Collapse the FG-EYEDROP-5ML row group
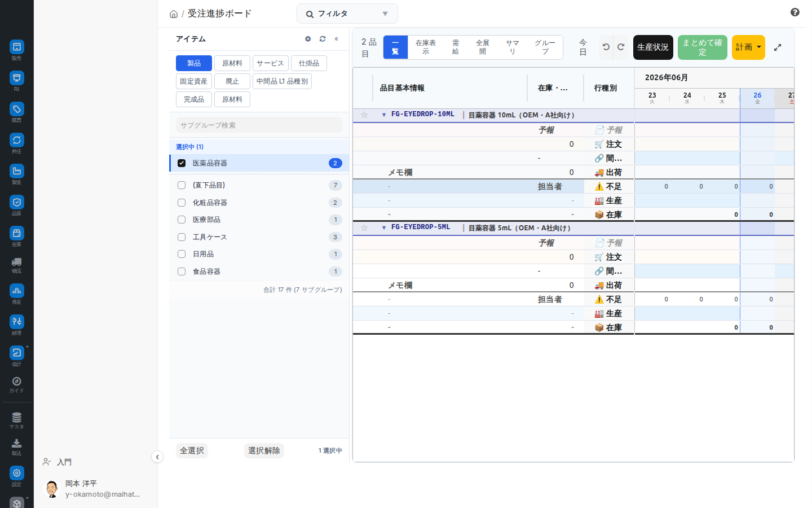Viewport: 812px width, 508px height. (384, 228)
